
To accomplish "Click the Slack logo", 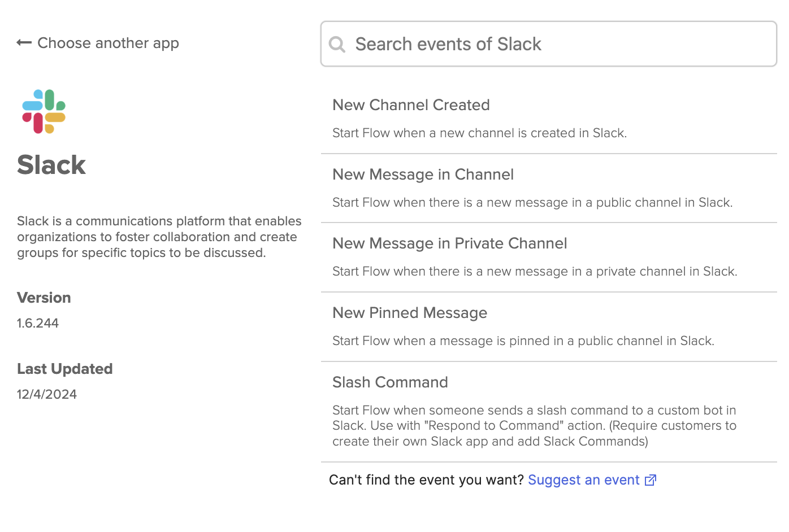I will 44,111.
